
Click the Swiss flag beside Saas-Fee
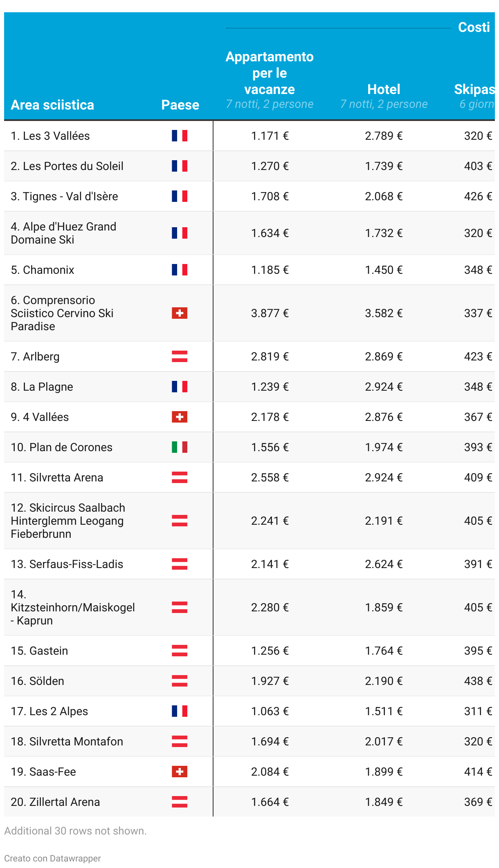pyautogui.click(x=180, y=772)
